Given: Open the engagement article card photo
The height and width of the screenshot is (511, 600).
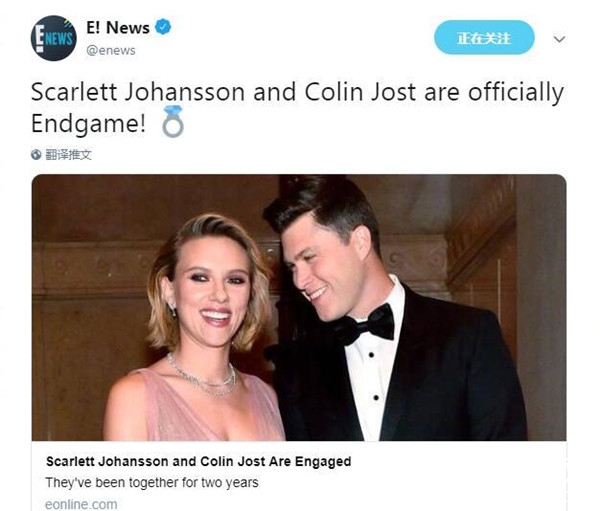Looking at the screenshot, I should tap(299, 307).
